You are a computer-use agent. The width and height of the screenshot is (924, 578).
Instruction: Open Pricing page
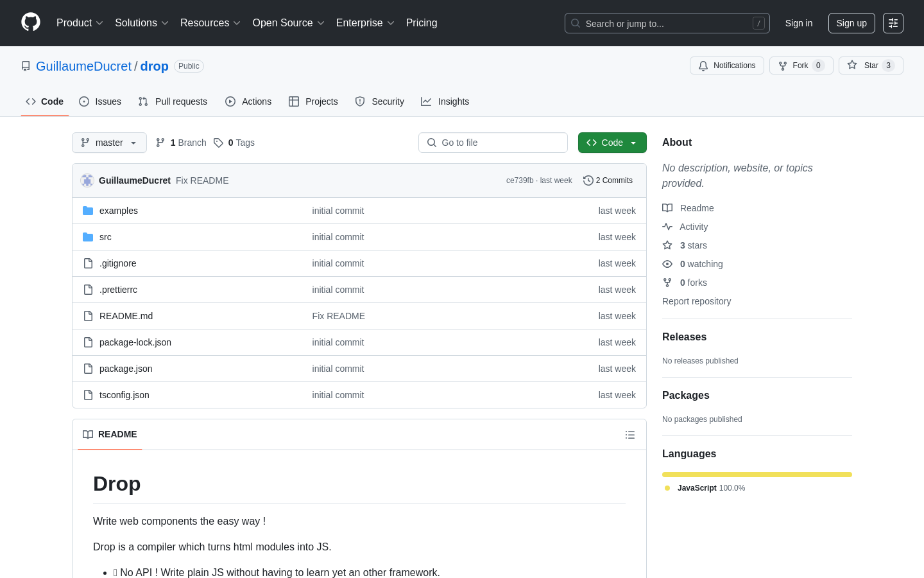pos(422,23)
